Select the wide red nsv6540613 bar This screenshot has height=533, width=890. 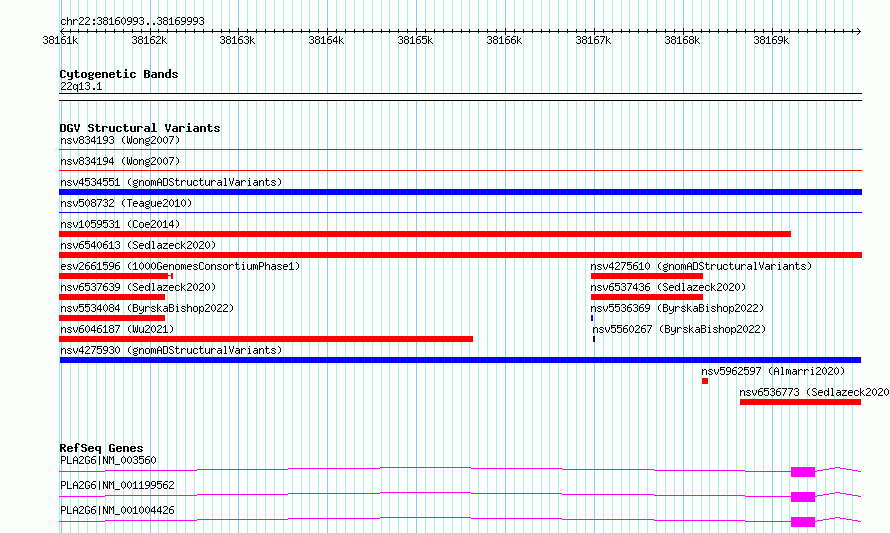click(460, 255)
